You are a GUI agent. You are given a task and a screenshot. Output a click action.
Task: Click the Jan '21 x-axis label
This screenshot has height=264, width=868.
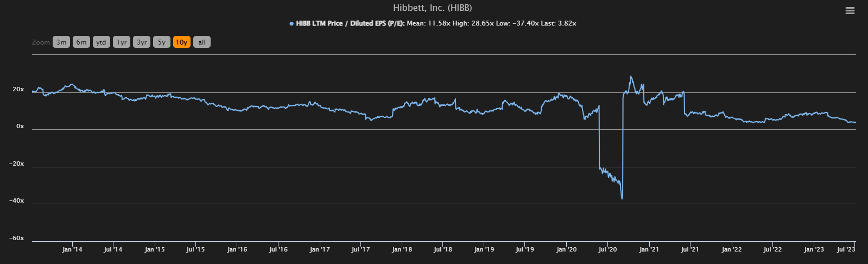pyautogui.click(x=649, y=249)
